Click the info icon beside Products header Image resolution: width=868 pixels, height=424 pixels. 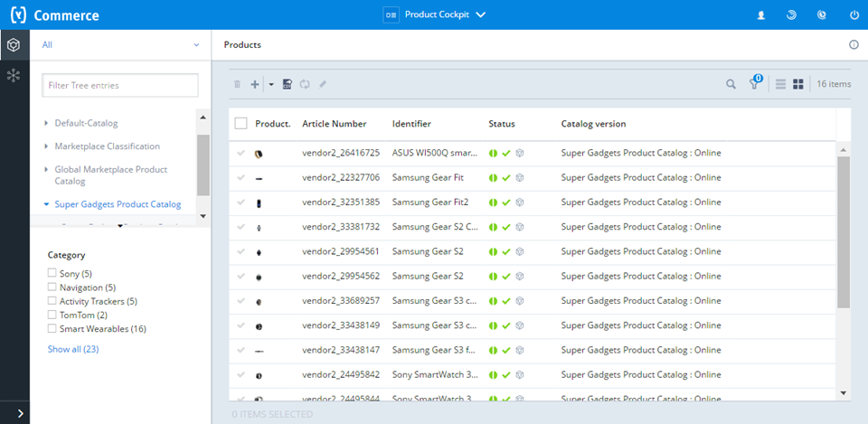(854, 45)
